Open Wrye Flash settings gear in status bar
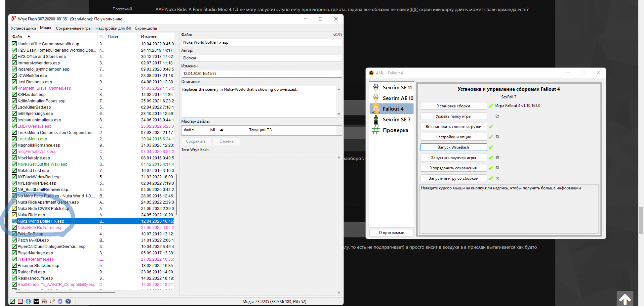The height and width of the screenshot is (306, 644). 60,301
